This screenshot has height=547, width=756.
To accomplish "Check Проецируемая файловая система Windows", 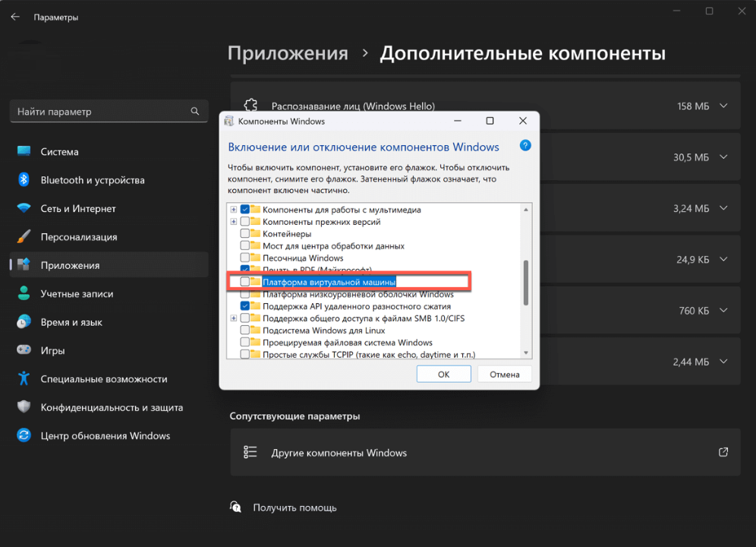I will click(x=245, y=343).
